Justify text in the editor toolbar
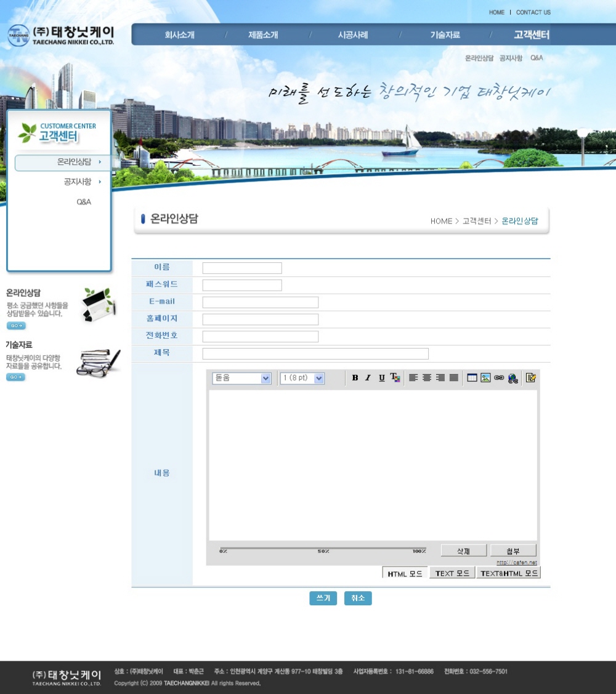 coord(453,378)
